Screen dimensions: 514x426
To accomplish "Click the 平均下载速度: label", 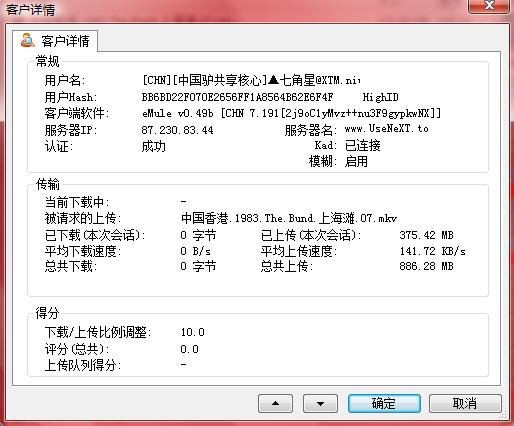I will tap(83, 251).
